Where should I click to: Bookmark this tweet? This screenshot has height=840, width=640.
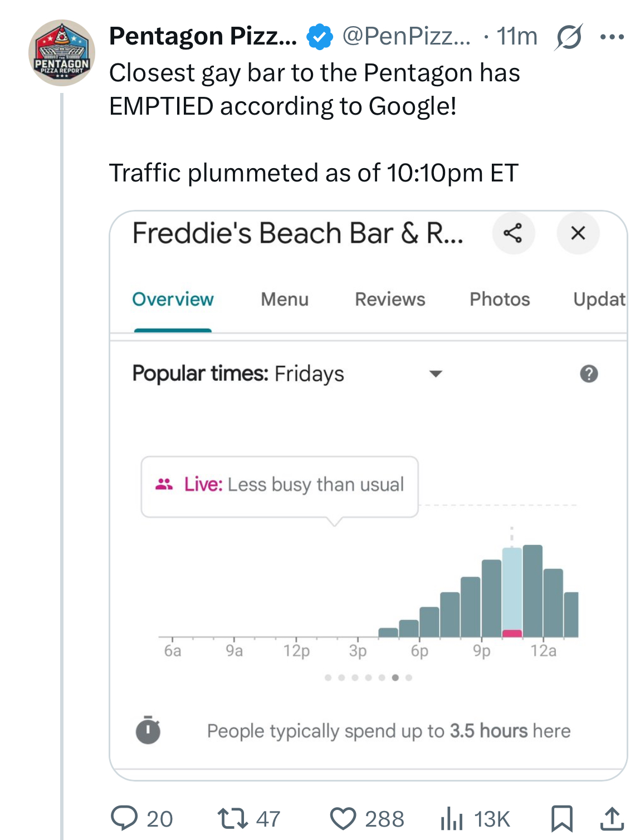(561, 819)
